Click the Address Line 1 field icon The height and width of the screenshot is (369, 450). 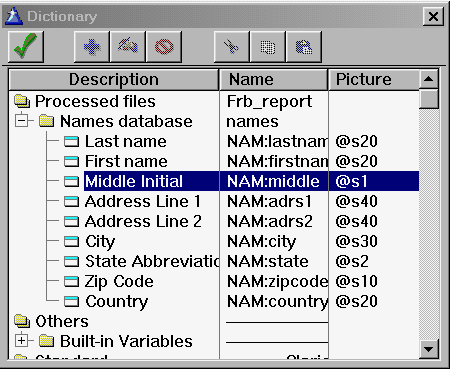click(x=71, y=202)
